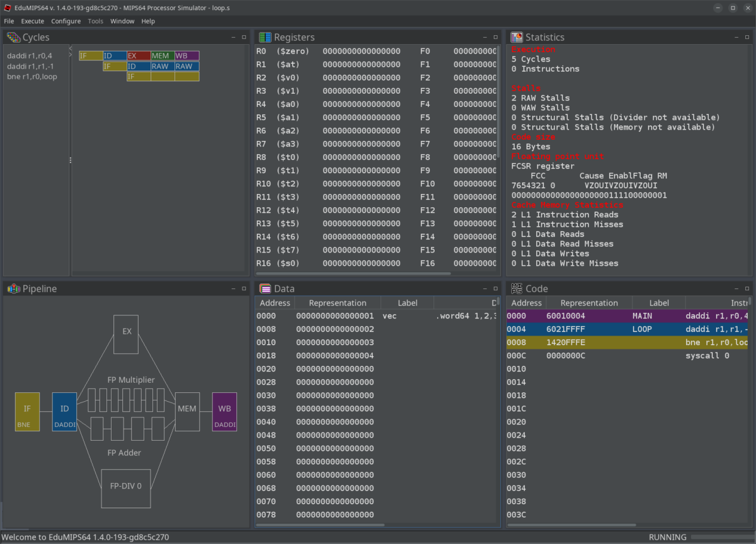Iconify the Statistics panel

[736, 37]
